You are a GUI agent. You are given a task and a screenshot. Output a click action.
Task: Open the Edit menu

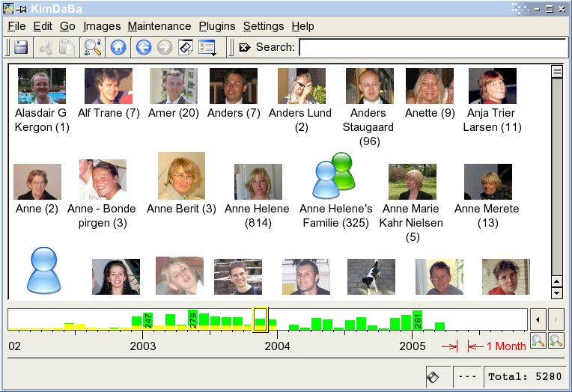coord(43,26)
